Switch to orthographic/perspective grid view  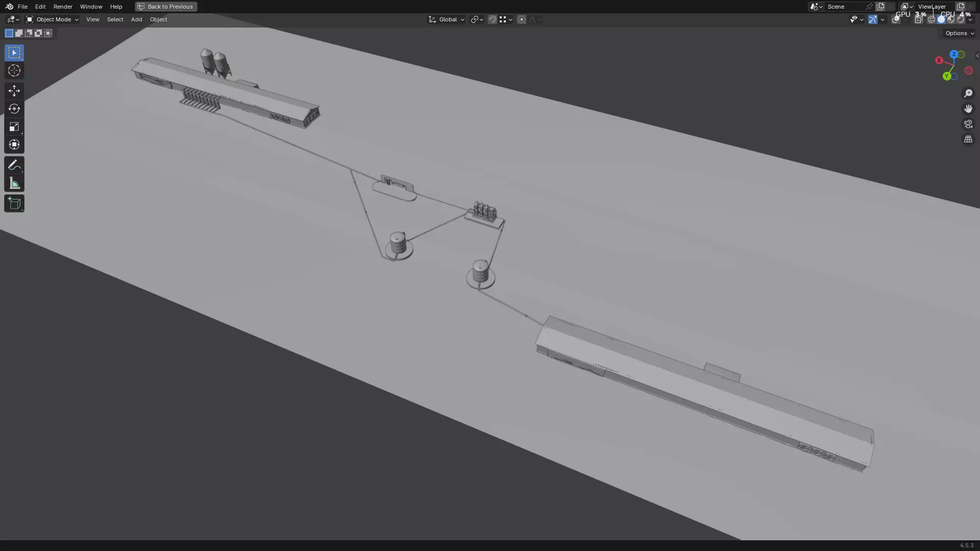click(x=968, y=139)
